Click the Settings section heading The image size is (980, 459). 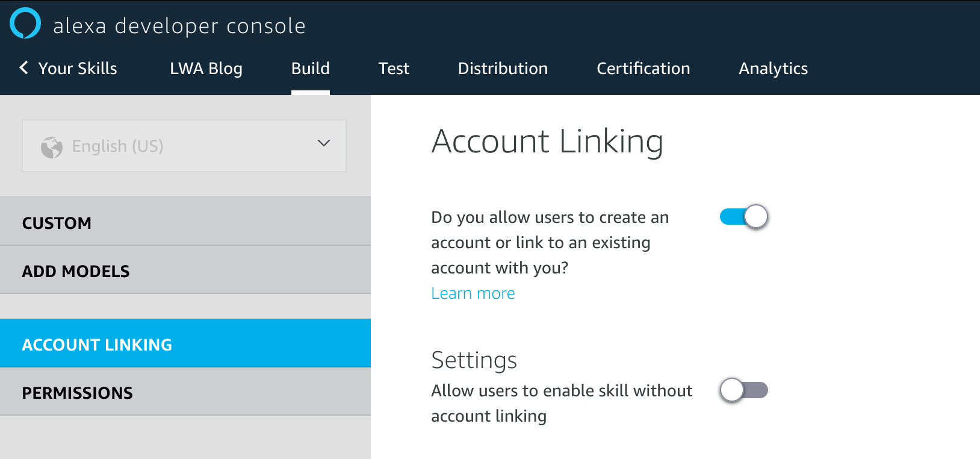474,360
